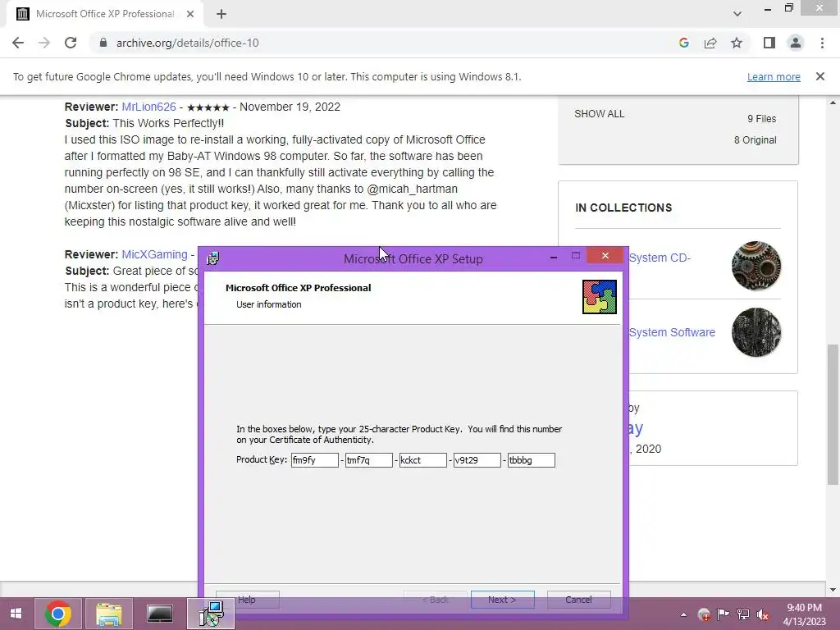The height and width of the screenshot is (630, 840).
Task: Reload the archive.org page
Action: click(x=71, y=43)
